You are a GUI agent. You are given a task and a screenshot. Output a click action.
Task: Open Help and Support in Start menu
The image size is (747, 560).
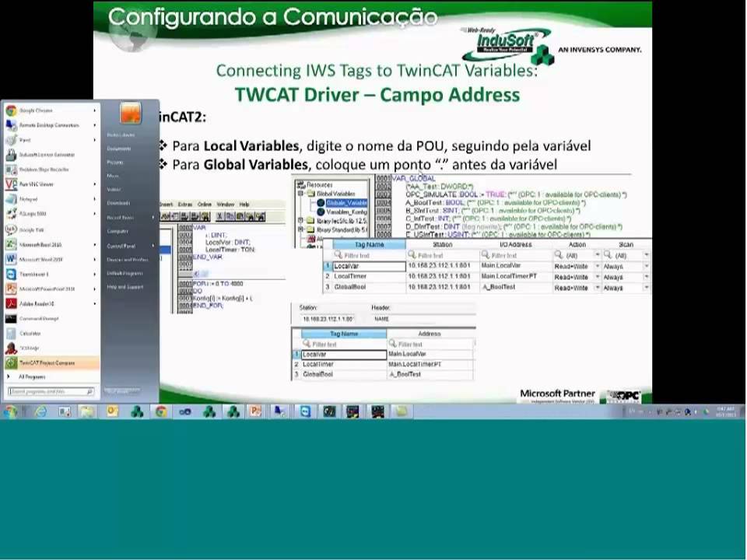(x=125, y=287)
